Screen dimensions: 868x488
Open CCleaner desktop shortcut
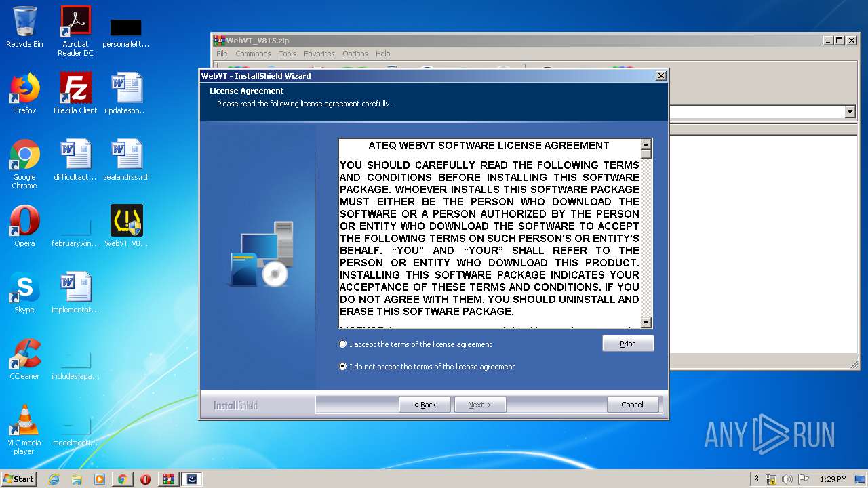tap(24, 359)
